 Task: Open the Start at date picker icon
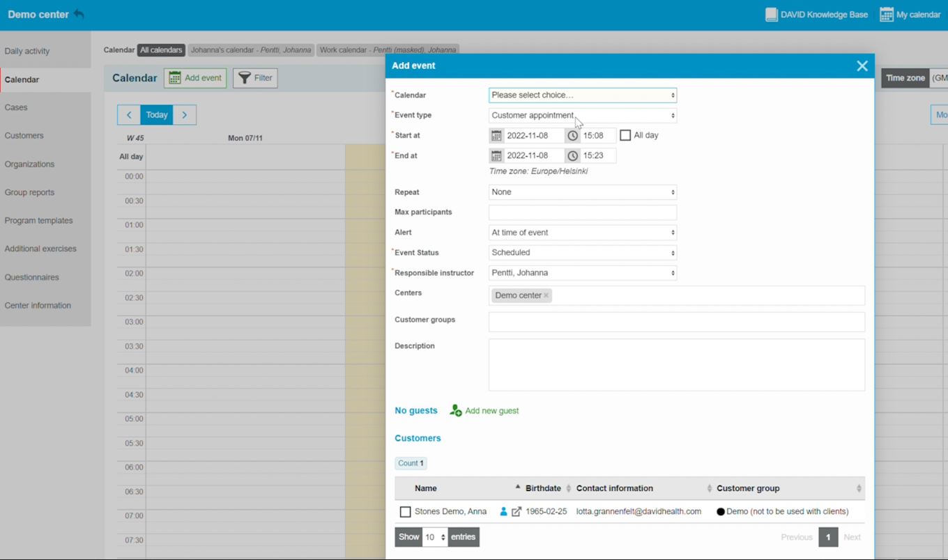496,135
